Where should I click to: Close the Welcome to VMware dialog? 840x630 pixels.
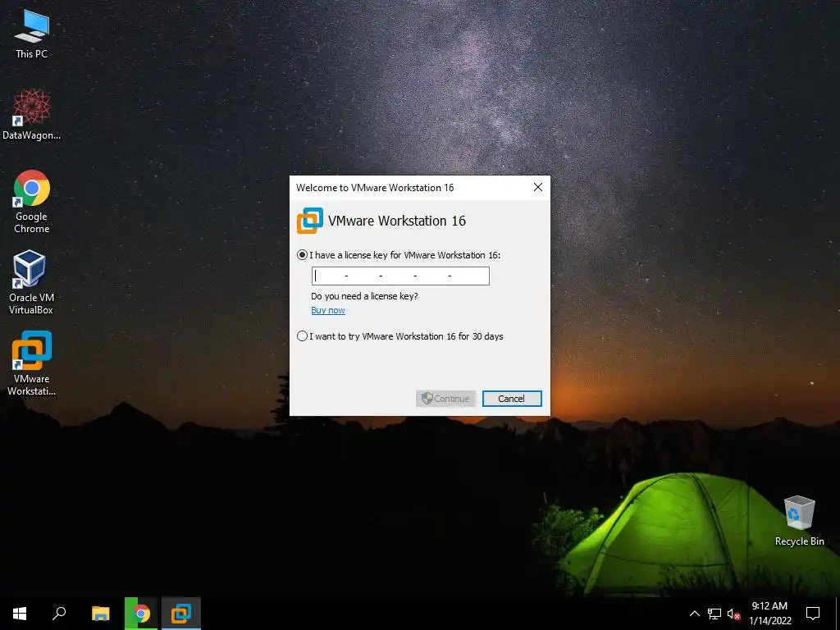538,187
